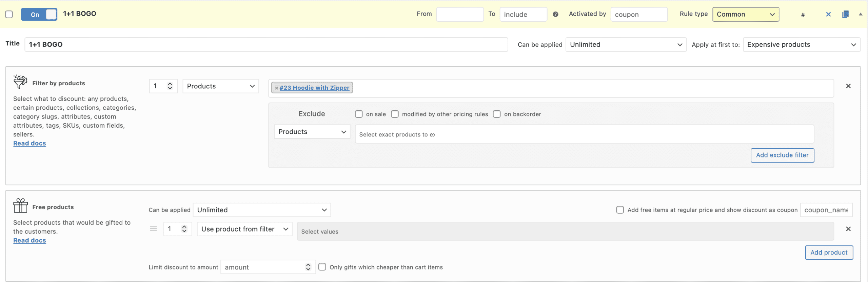Open Read docs link under Free products
The height and width of the screenshot is (282, 868).
29,240
